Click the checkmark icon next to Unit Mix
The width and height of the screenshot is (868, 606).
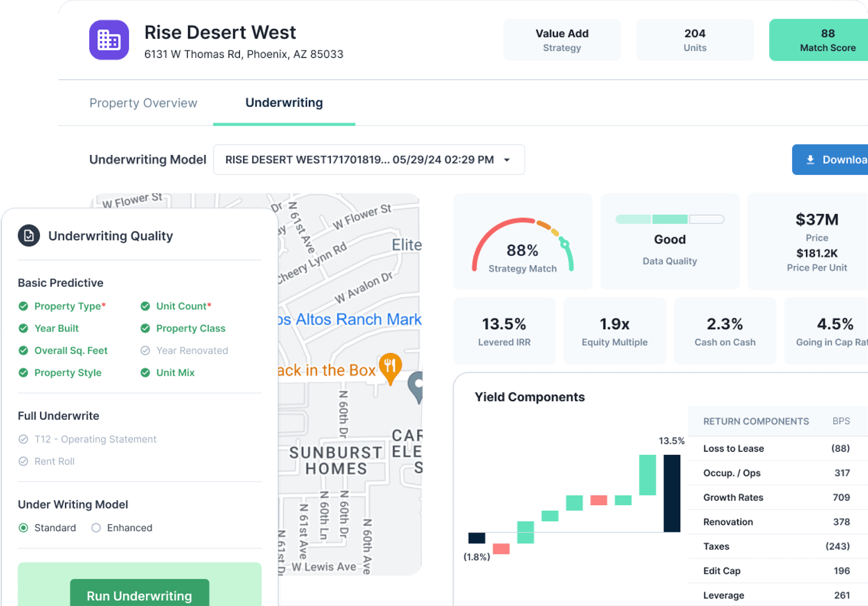(x=145, y=372)
